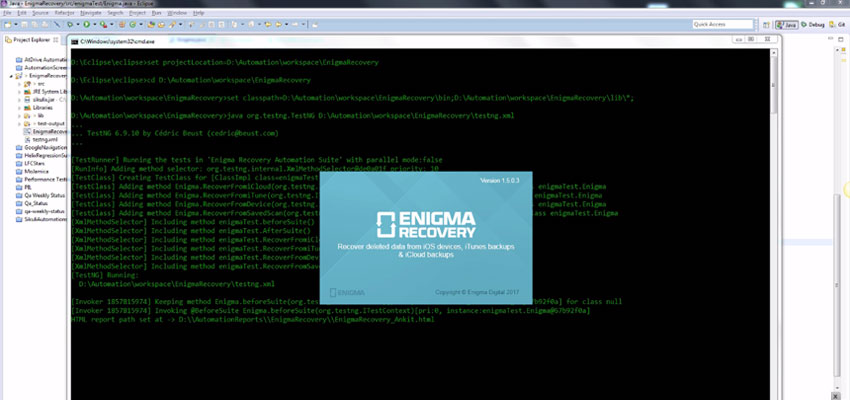Open the File menu in Eclipse

coord(8,12)
